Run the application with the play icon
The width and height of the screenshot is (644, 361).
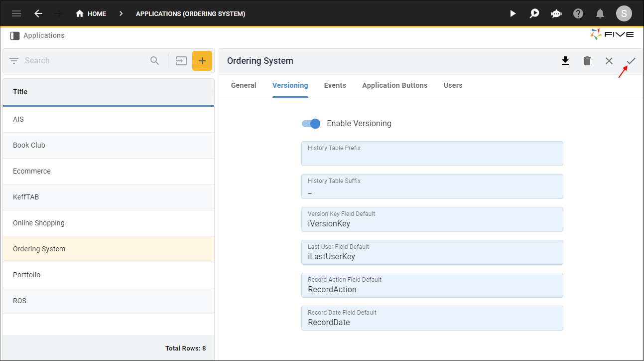(513, 13)
